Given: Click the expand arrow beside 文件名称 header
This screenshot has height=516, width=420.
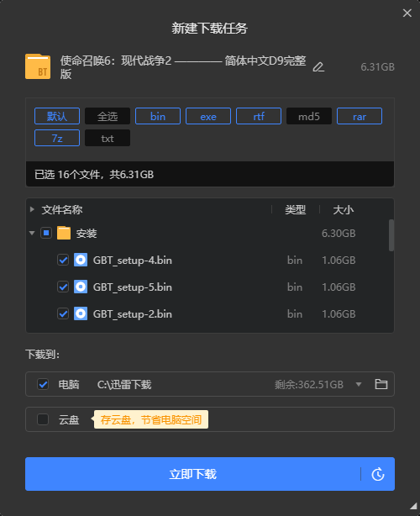Looking at the screenshot, I should click(x=32, y=209).
